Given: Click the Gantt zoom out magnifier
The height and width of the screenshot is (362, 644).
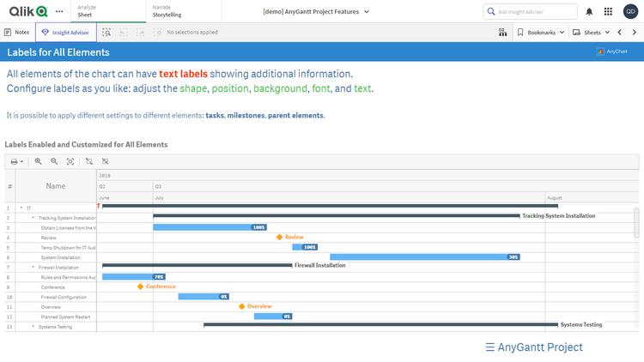Looking at the screenshot, I should tap(54, 161).
